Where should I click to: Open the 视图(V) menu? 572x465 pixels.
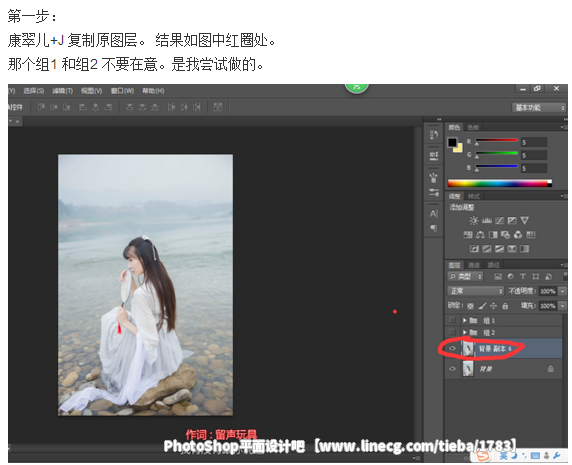click(x=92, y=90)
